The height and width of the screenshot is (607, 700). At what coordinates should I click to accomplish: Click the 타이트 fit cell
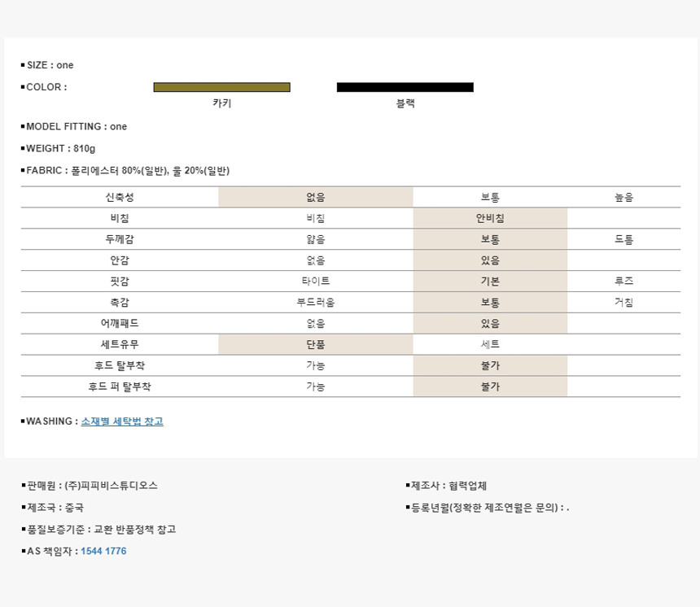coord(315,282)
